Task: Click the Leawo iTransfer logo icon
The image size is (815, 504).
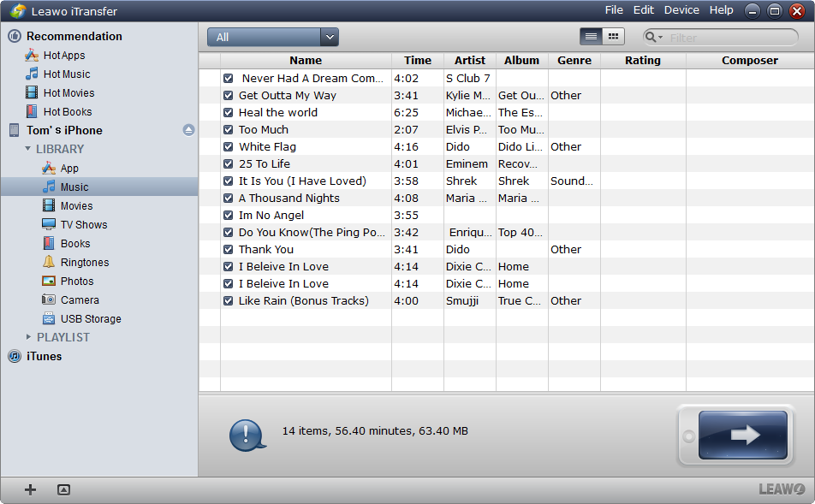Action: click(x=18, y=11)
